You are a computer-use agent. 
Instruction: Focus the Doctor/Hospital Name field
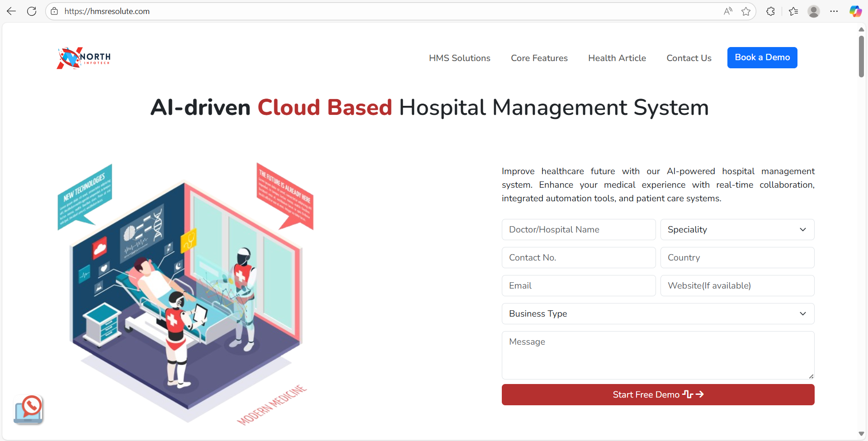[x=578, y=230]
